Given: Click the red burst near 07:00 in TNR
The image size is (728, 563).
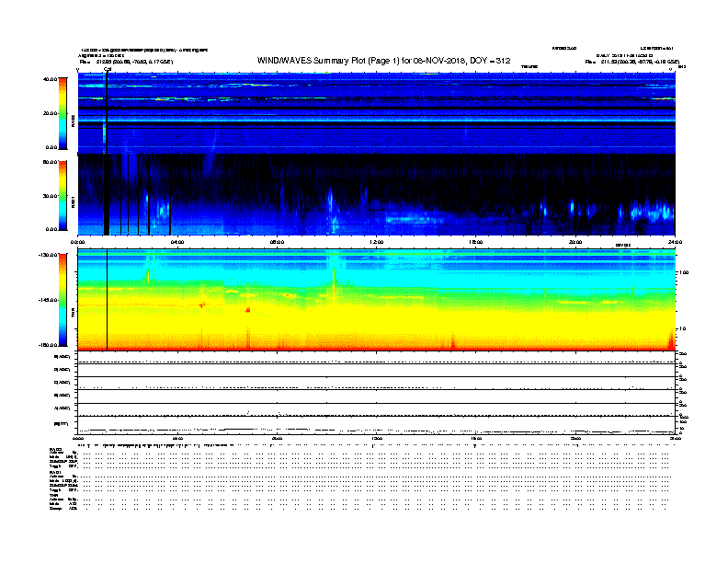Looking at the screenshot, I should (x=248, y=310).
